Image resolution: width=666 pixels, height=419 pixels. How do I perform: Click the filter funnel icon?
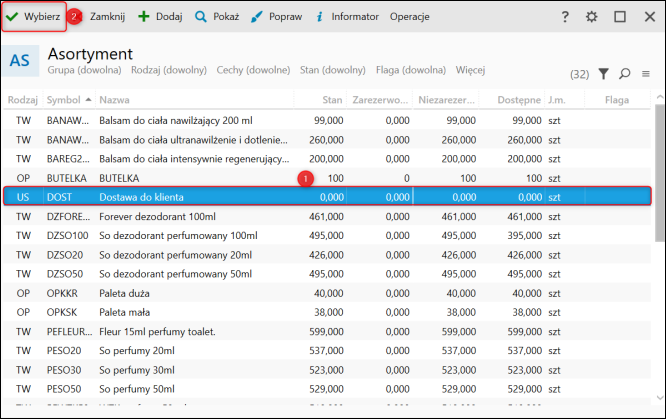(x=604, y=73)
